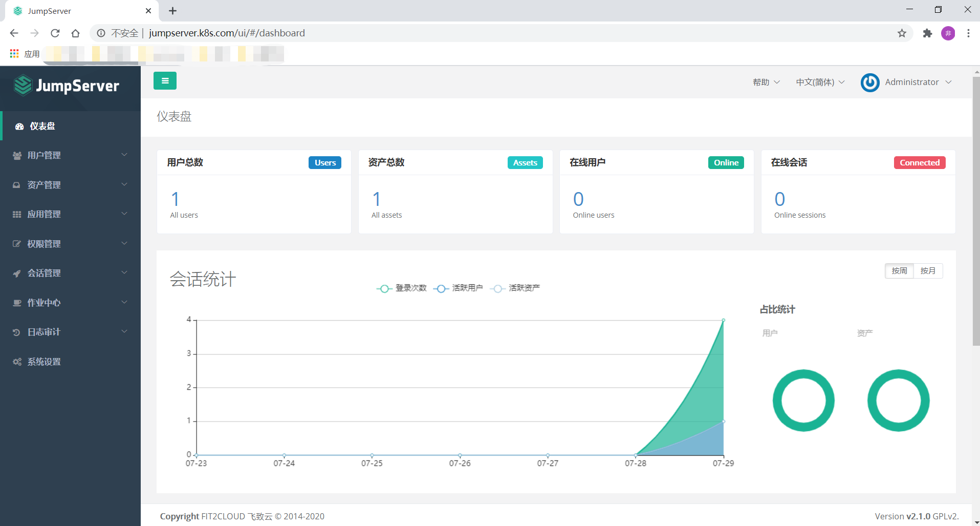The height and width of the screenshot is (526, 980).
Task: Click the 07-28 data point on chart
Action: pos(636,455)
